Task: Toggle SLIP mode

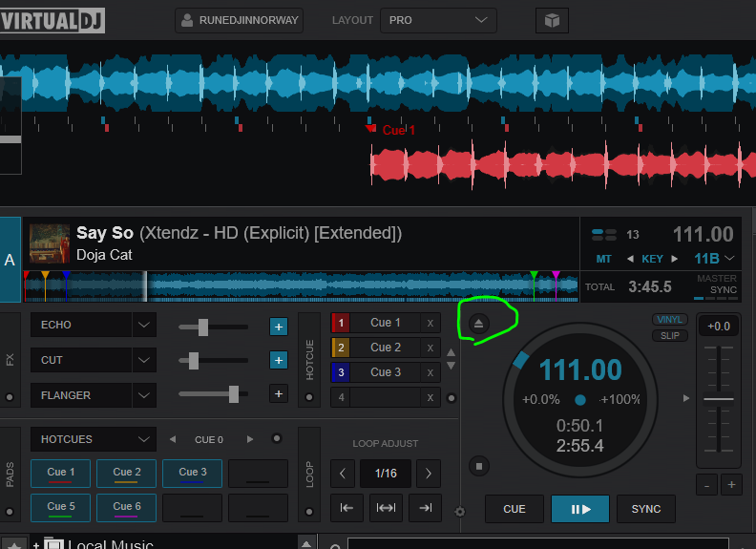Action: click(670, 336)
